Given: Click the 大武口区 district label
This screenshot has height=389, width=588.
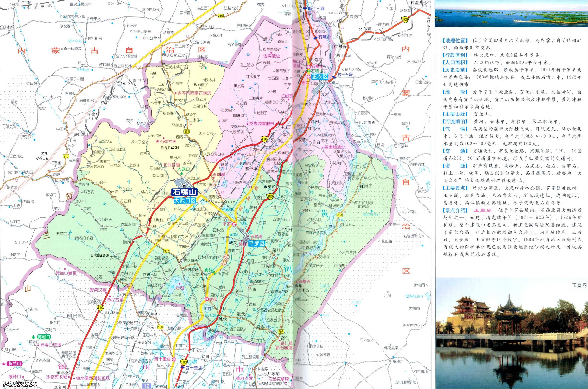Looking at the screenshot, I should coord(185,201).
